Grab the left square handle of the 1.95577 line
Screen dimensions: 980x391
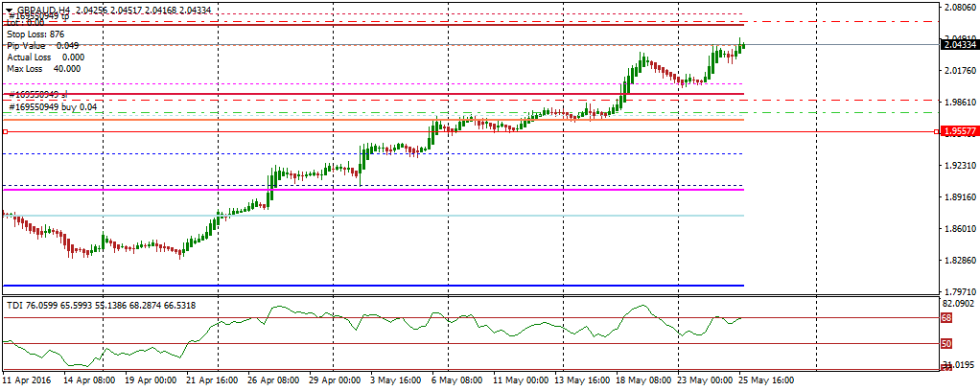pos(5,132)
